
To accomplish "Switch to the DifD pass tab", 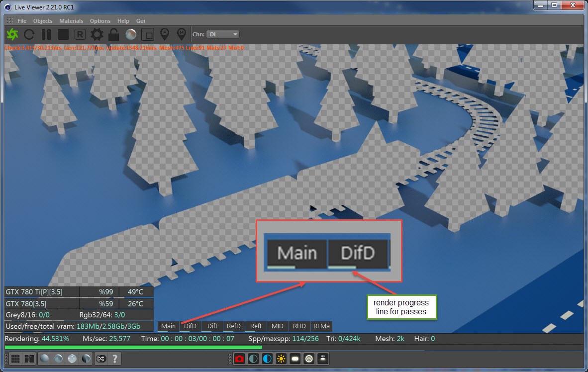I will [190, 326].
